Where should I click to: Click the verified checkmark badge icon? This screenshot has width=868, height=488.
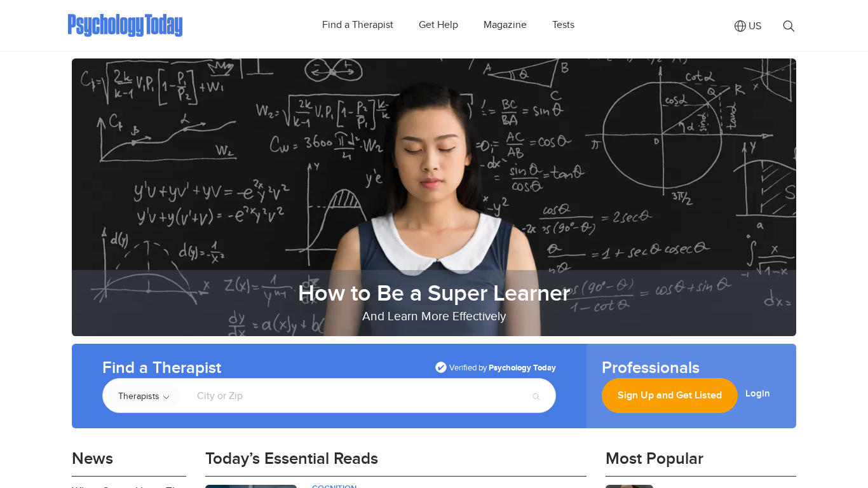[441, 367]
